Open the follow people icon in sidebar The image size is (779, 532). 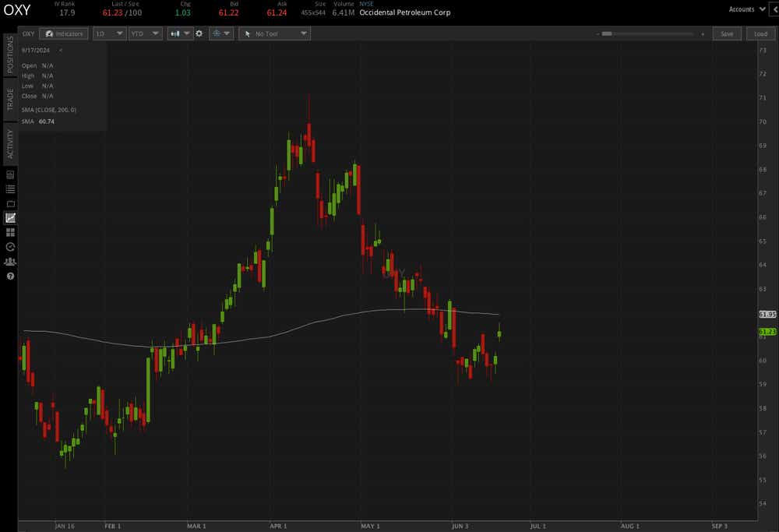10,261
